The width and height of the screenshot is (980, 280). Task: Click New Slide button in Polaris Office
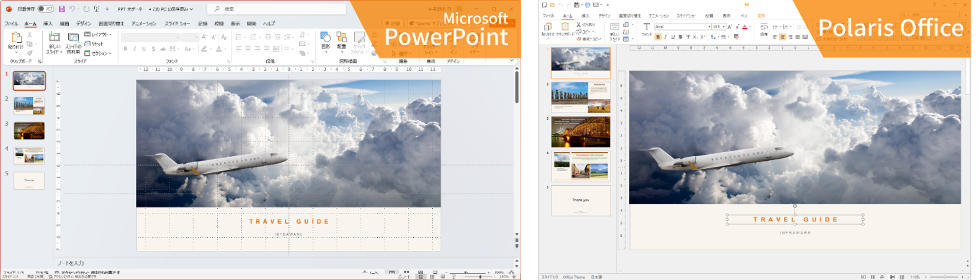615,32
